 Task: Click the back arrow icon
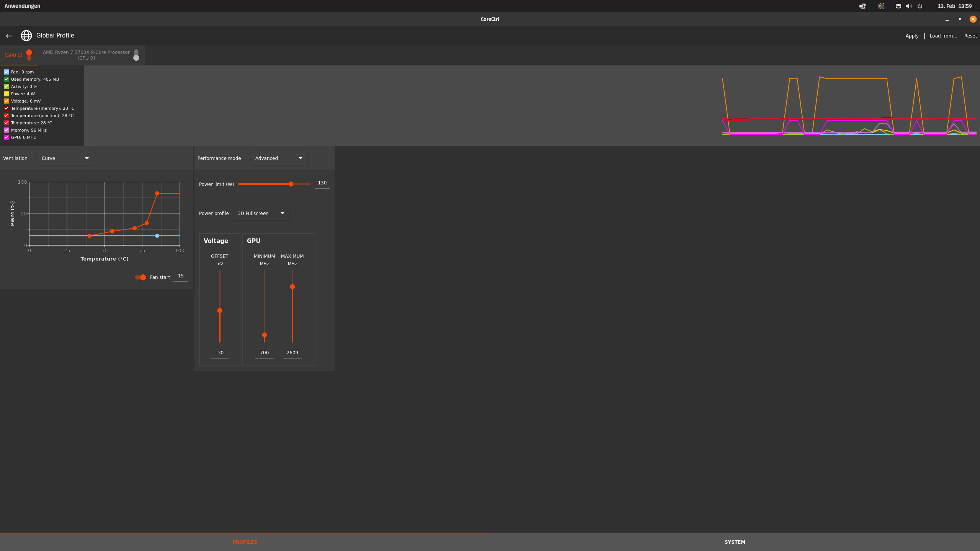[9, 36]
